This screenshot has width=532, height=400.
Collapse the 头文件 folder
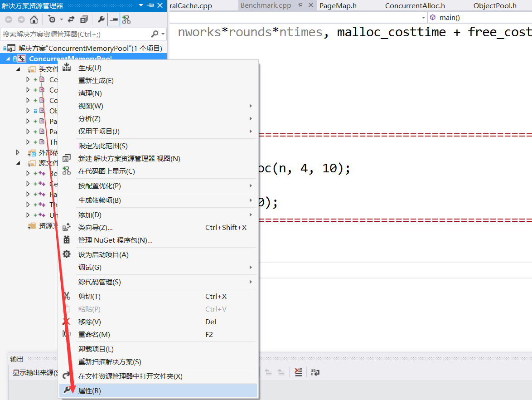click(x=18, y=69)
